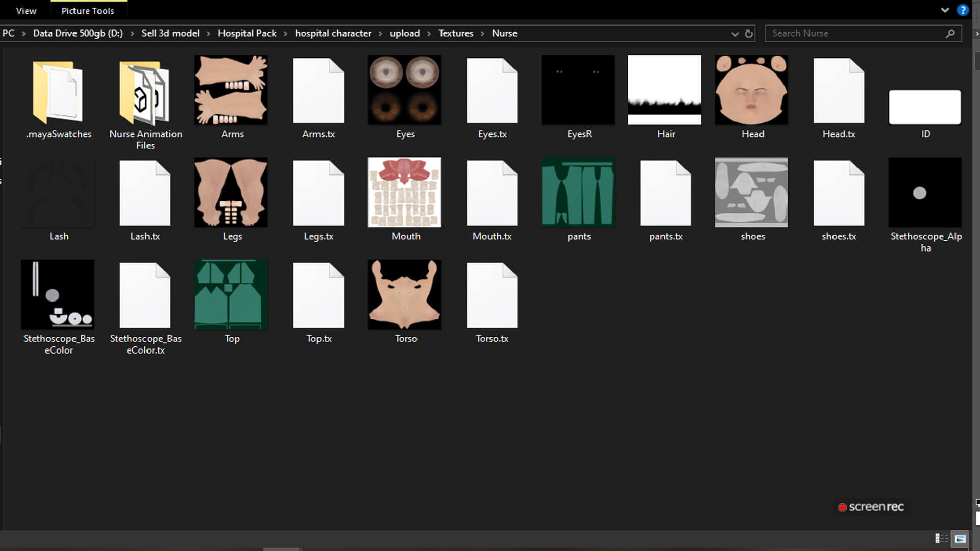Select the Head.tx file

[x=839, y=91]
